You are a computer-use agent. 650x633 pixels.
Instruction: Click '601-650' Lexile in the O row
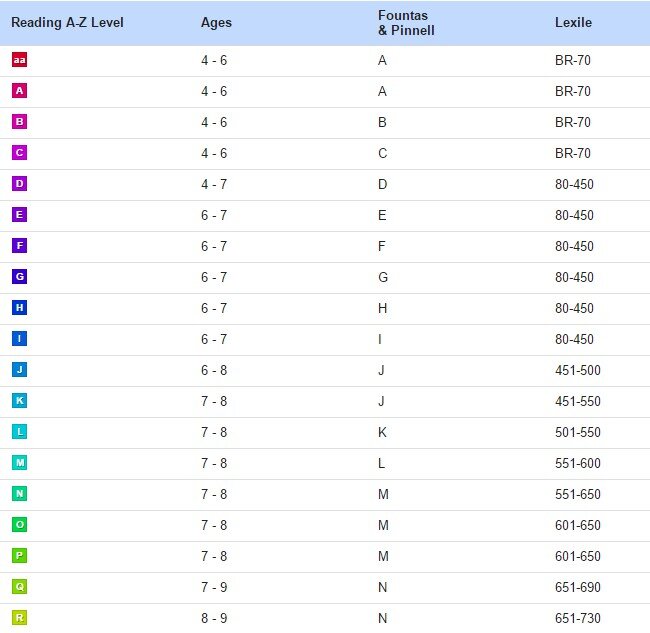(578, 525)
